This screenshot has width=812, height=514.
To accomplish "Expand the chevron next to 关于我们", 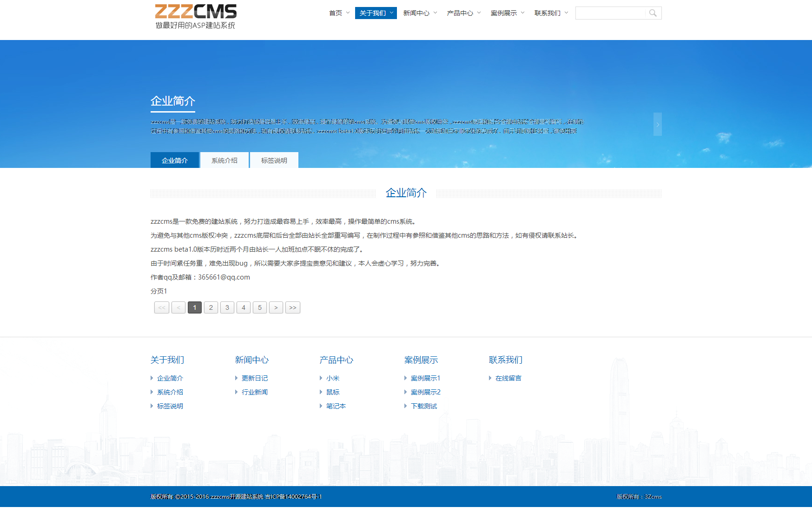I will (x=391, y=13).
